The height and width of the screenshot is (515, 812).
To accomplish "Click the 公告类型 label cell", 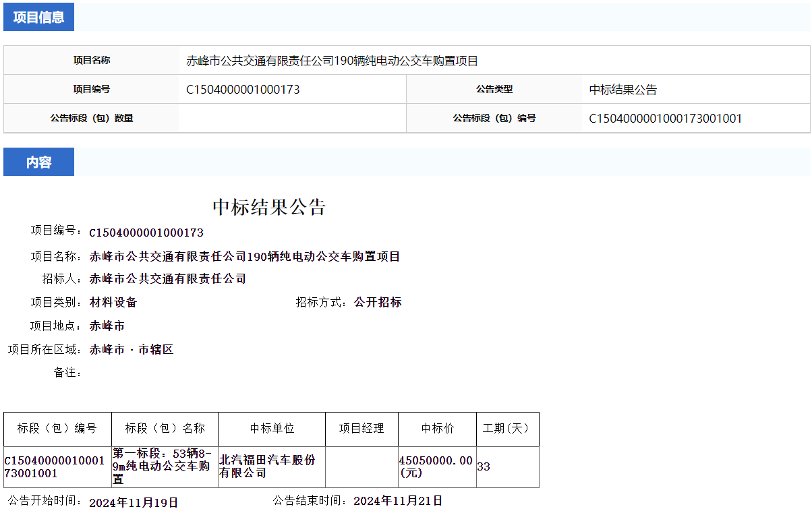I will [494, 89].
